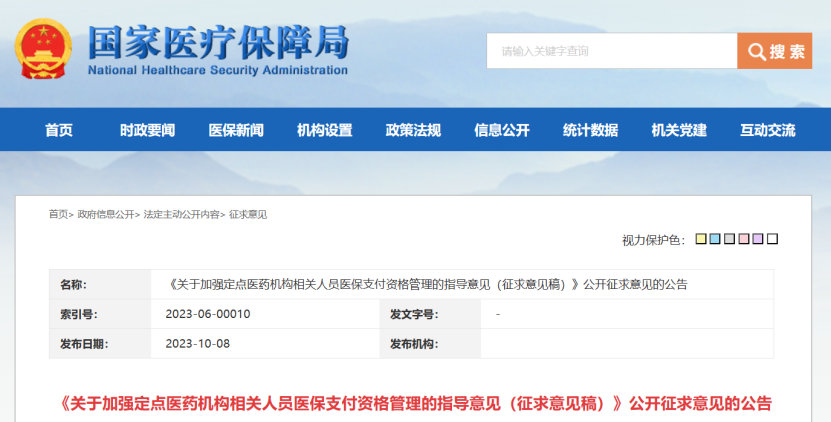Click the 互动交流 navigation item
This screenshot has height=422, width=831.
(x=767, y=130)
